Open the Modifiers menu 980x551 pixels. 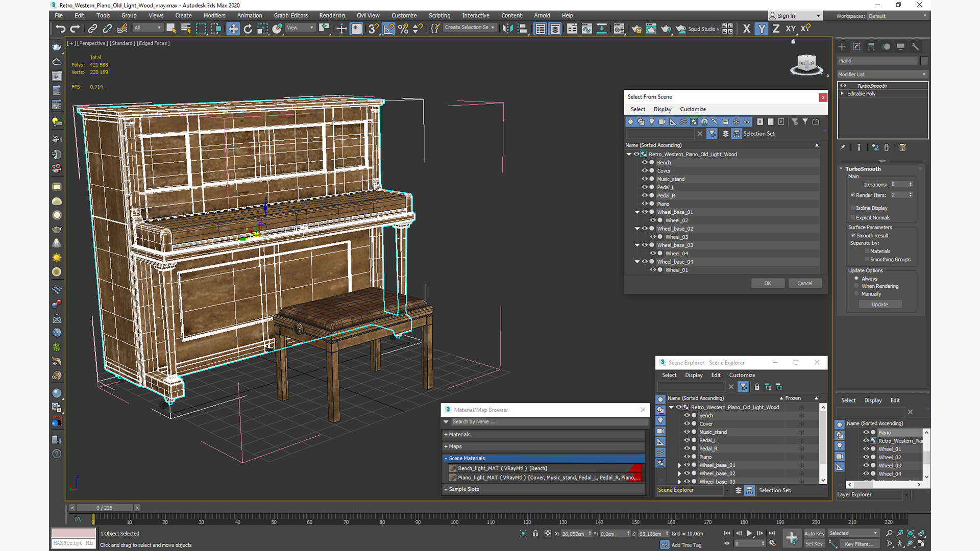(x=214, y=15)
